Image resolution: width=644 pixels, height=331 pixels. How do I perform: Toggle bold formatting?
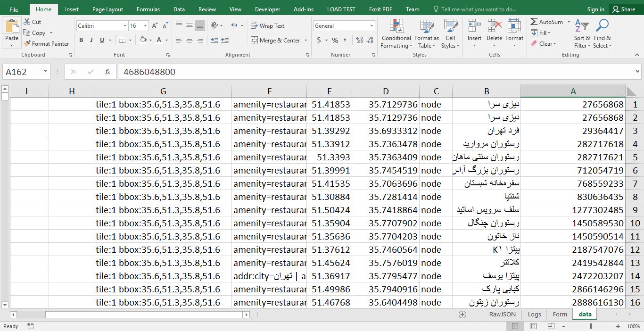tap(81, 40)
